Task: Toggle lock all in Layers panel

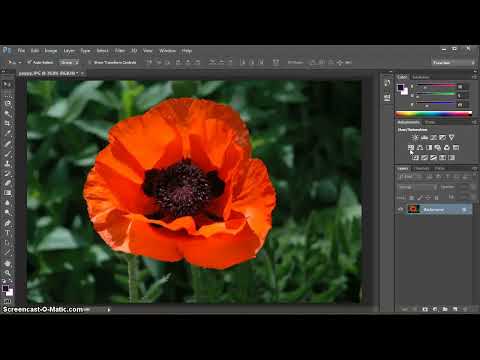Action: coord(436,198)
